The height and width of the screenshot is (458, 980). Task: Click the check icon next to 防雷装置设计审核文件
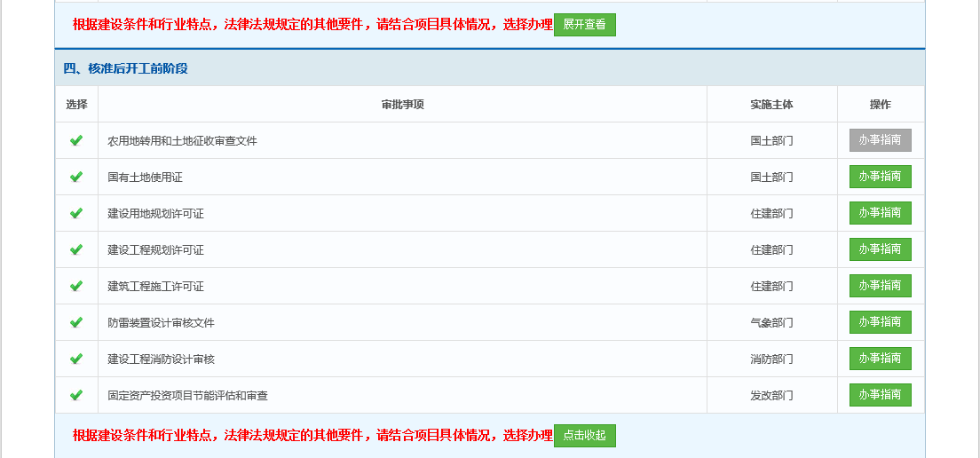click(x=76, y=322)
